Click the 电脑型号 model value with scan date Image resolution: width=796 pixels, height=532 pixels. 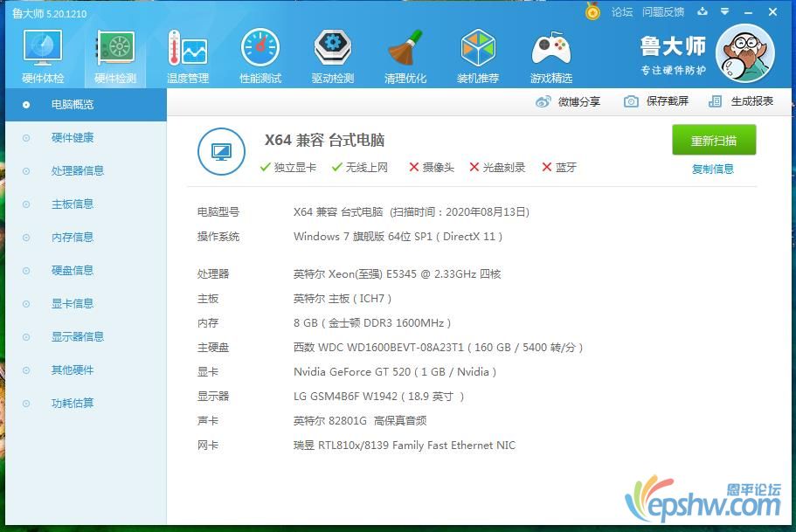pyautogui.click(x=412, y=211)
